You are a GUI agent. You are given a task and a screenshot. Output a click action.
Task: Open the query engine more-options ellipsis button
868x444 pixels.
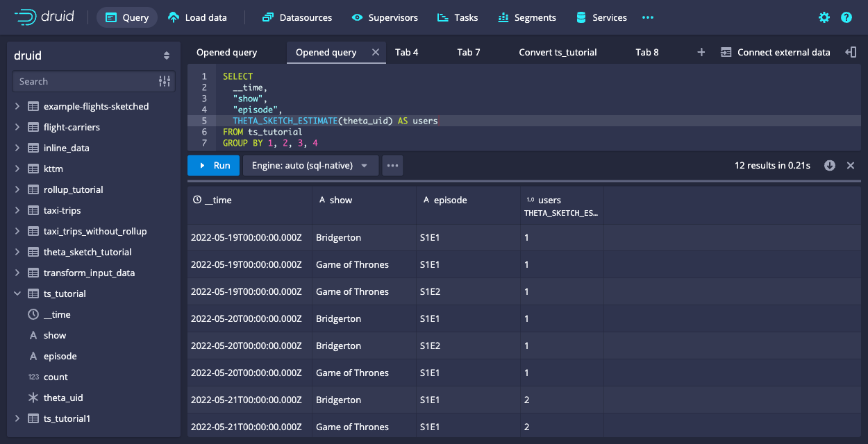point(392,165)
